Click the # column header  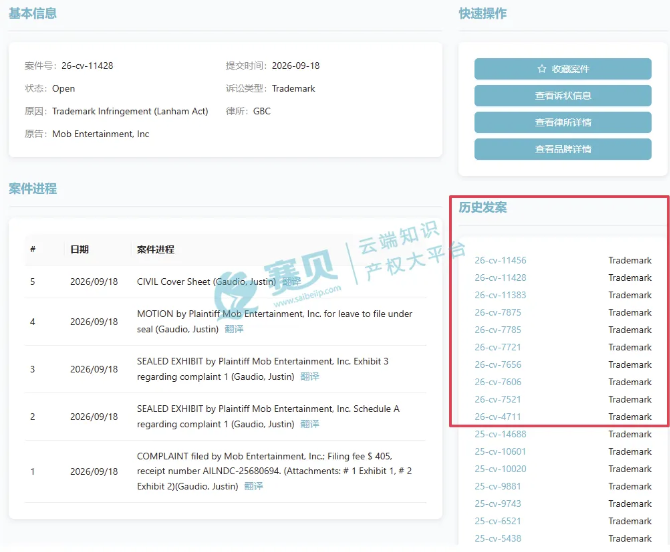[33, 249]
